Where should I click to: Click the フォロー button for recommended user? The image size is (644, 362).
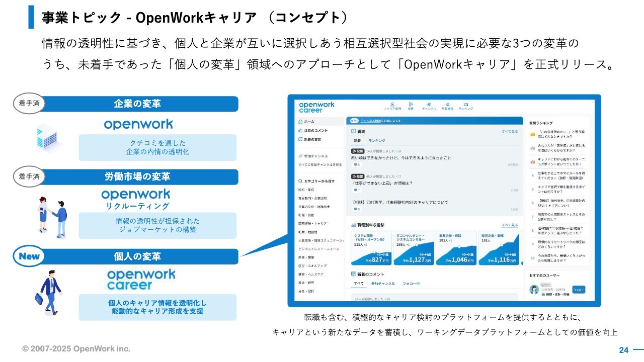pyautogui.click(x=579, y=290)
